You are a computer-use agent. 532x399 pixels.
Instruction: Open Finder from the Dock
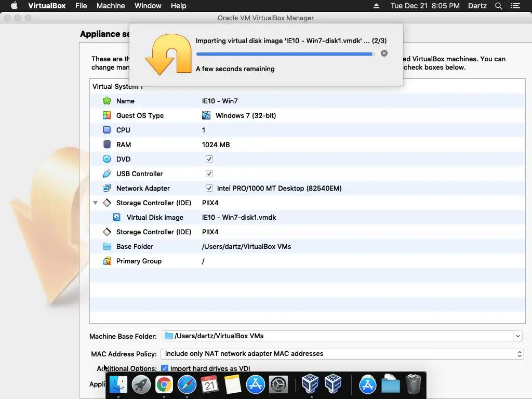(x=118, y=385)
